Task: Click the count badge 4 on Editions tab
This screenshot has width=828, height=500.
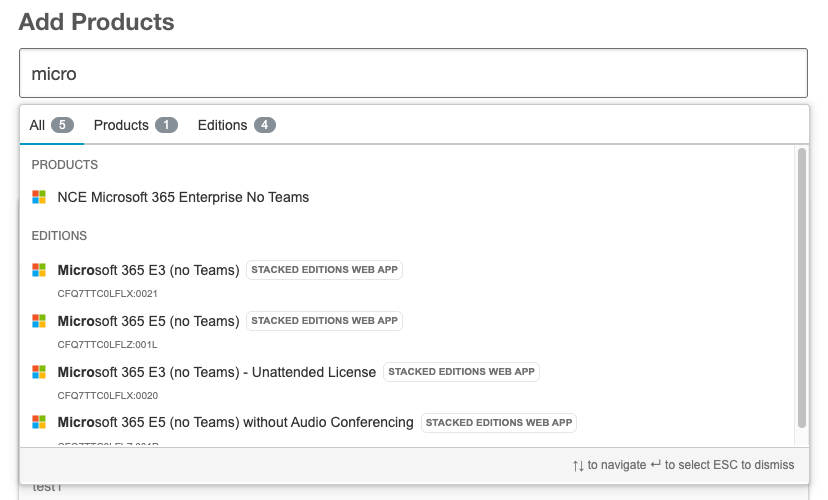Action: point(264,125)
